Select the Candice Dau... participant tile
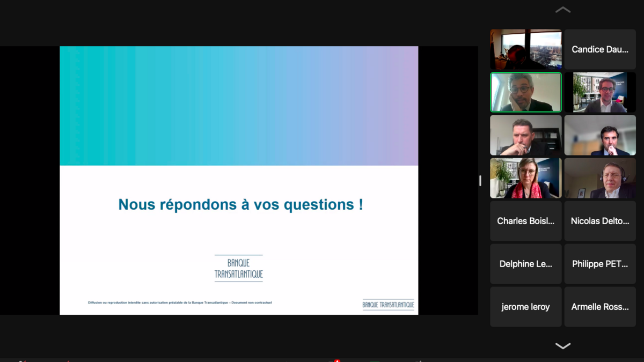 coord(599,49)
